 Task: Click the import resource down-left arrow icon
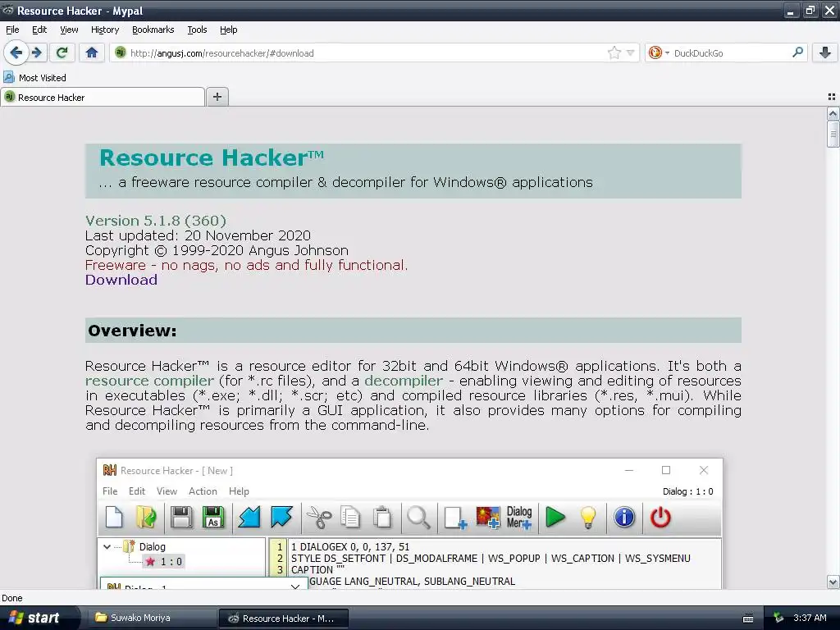(249, 518)
